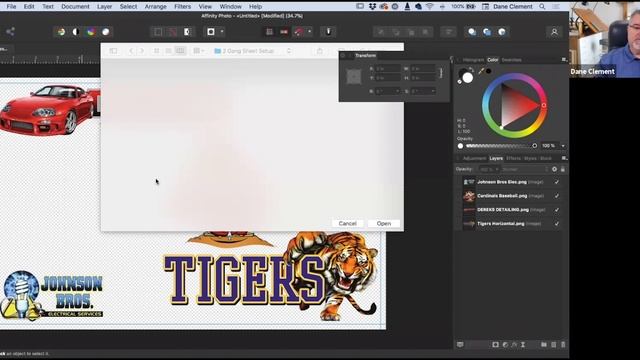Open the Gang Sheet Setup folder dropdown
The height and width of the screenshot is (360, 640).
[x=253, y=51]
